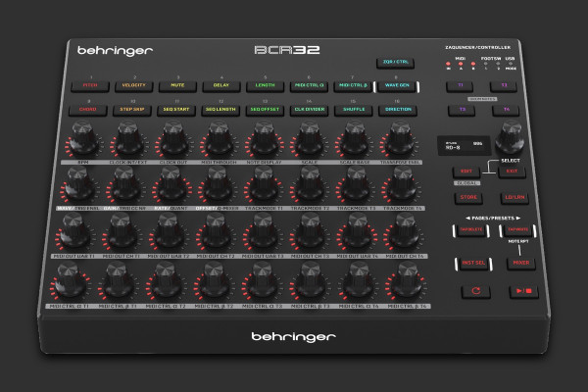Click the TRACKMODE T4 knob

403,184
